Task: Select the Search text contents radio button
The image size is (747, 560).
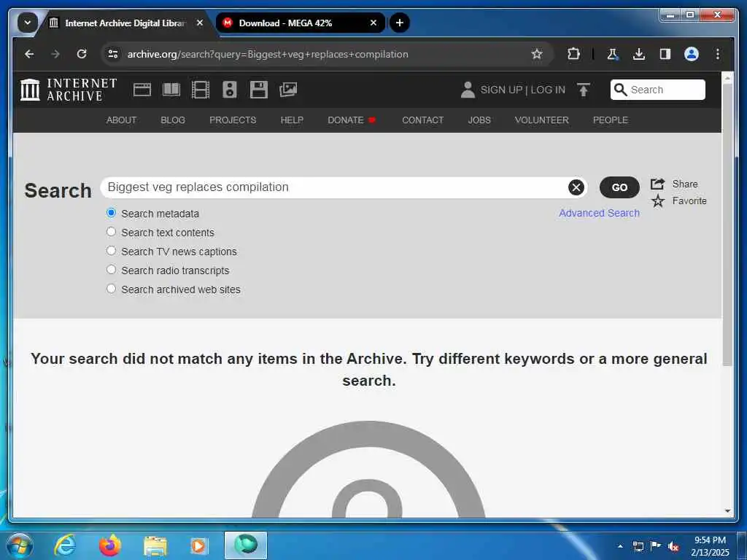Action: pos(111,232)
